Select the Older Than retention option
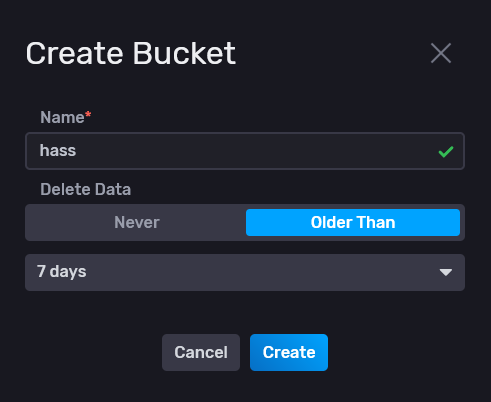Screen dimensions: 491x402 tap(353, 222)
